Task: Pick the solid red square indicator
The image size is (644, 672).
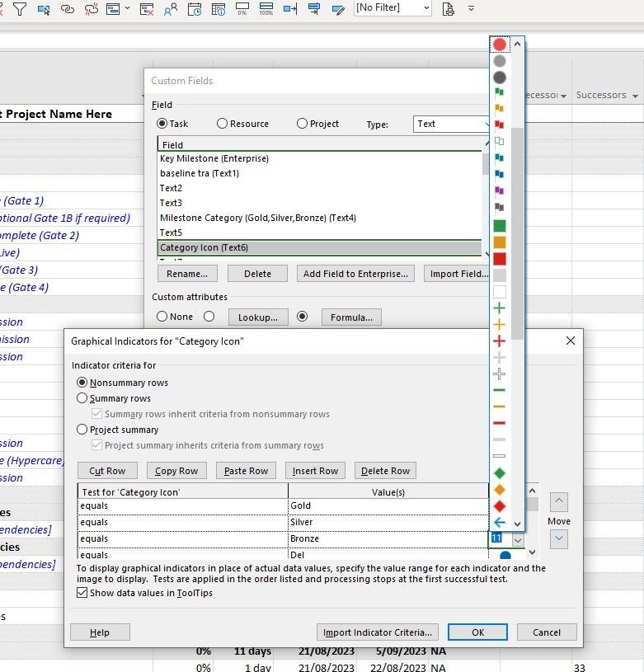Action: [499, 258]
